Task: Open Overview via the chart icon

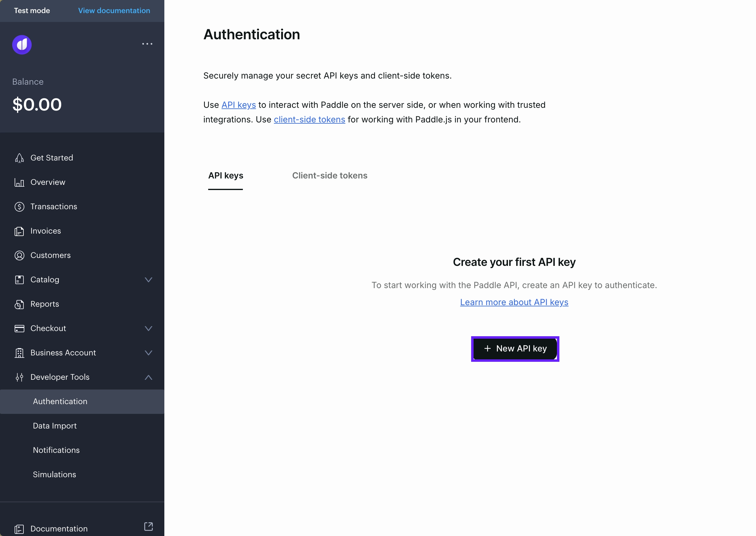Action: tap(19, 182)
